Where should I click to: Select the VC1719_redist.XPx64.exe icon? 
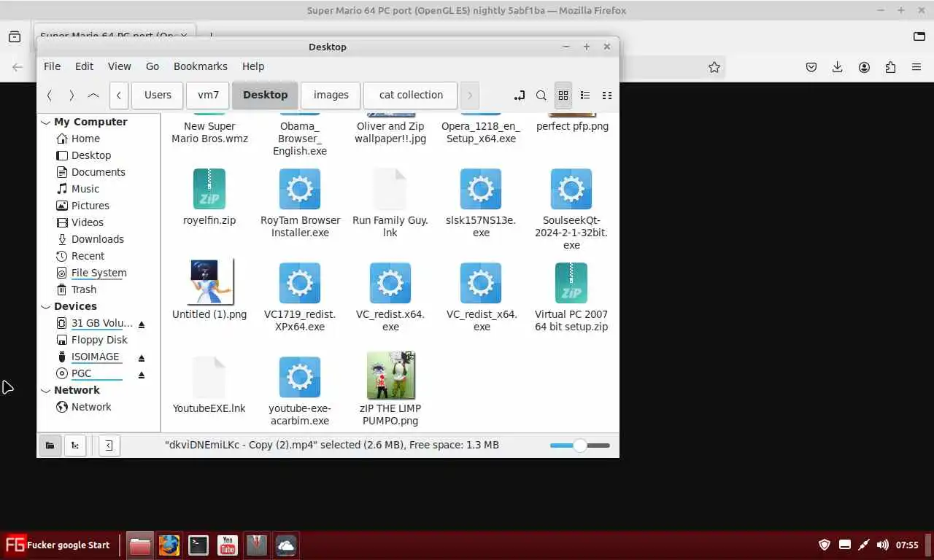[x=300, y=283]
